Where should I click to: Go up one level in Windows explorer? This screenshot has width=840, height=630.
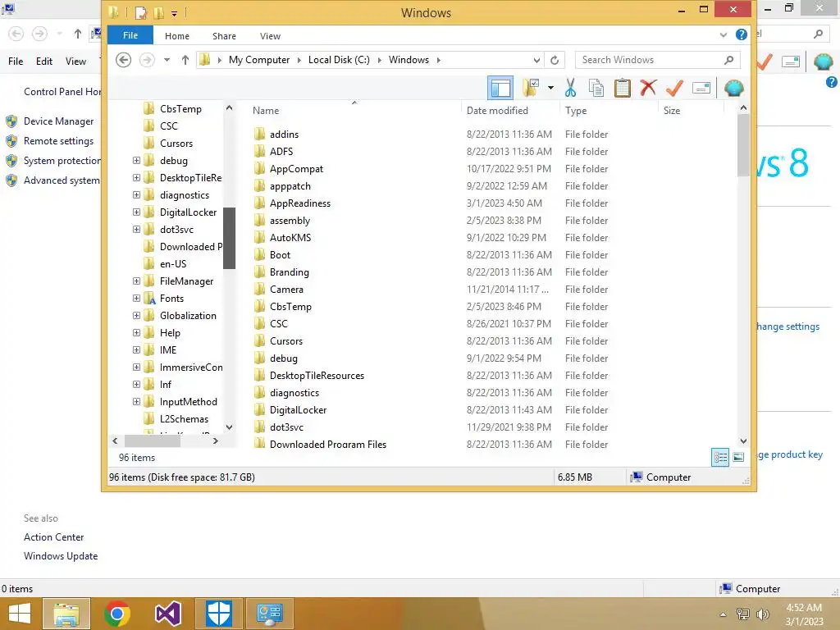coord(185,60)
